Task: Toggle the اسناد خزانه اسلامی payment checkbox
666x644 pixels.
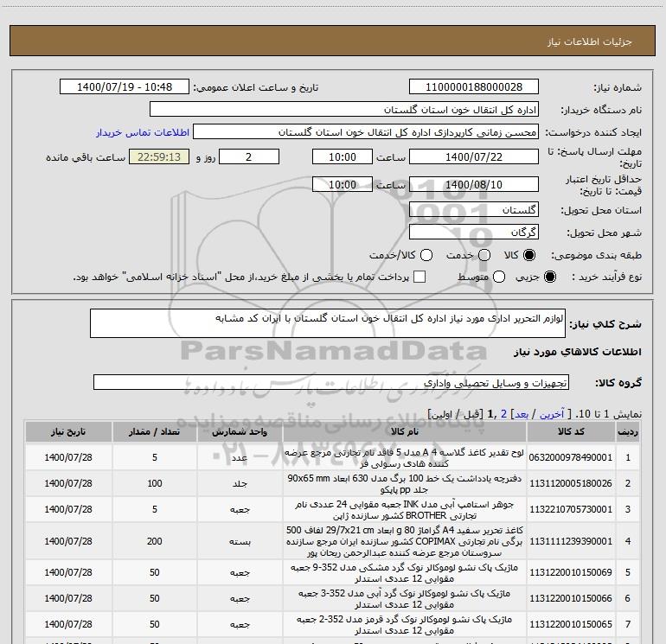Action: [x=419, y=277]
